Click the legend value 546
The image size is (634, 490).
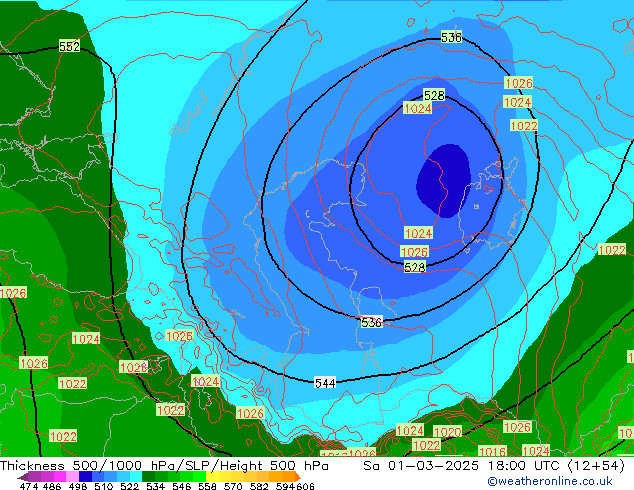(x=182, y=486)
